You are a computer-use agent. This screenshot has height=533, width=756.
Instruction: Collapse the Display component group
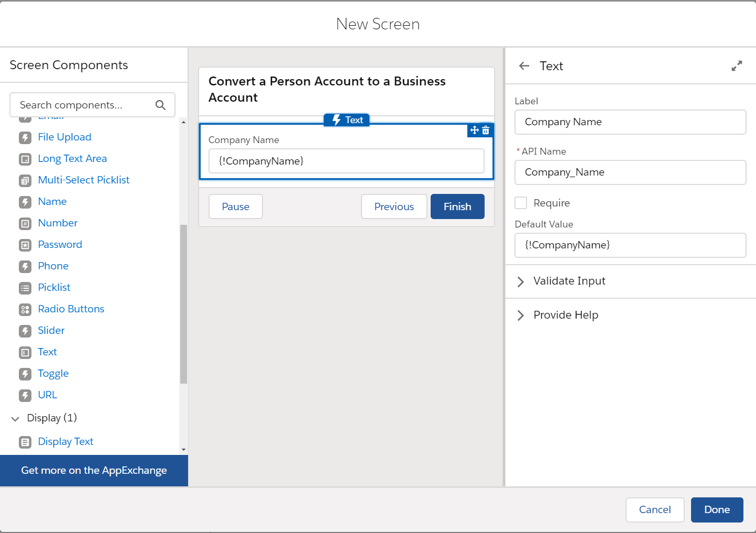[15, 418]
